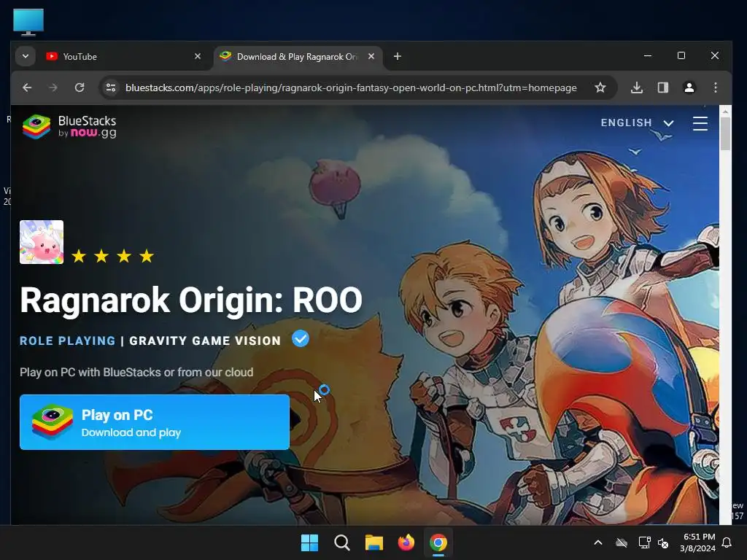Click Chrome icon in taskbar
747x560 pixels.
(x=438, y=542)
